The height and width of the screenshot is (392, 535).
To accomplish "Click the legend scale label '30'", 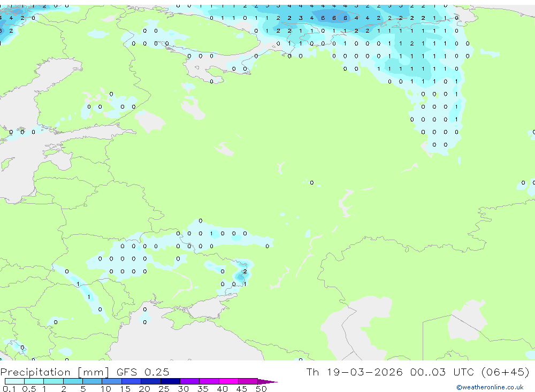I will tap(184, 389).
